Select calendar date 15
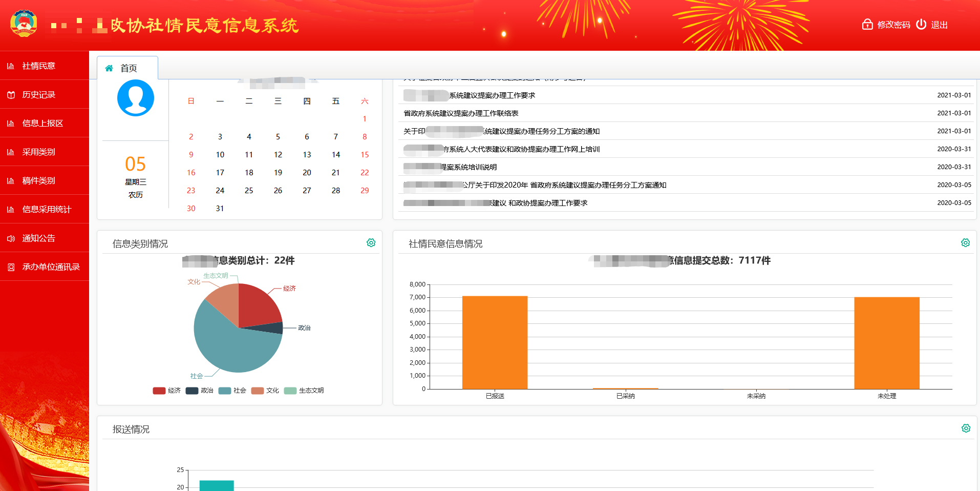The width and height of the screenshot is (980, 491). [x=365, y=155]
